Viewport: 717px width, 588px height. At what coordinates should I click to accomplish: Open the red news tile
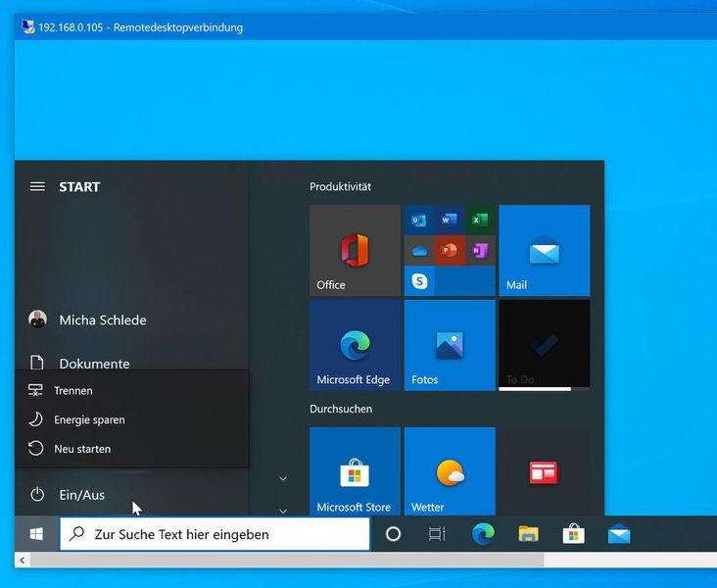tap(545, 471)
